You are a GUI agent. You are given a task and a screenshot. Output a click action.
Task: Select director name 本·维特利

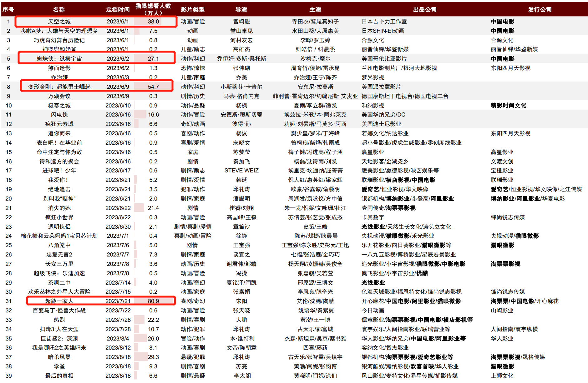[x=242, y=339]
